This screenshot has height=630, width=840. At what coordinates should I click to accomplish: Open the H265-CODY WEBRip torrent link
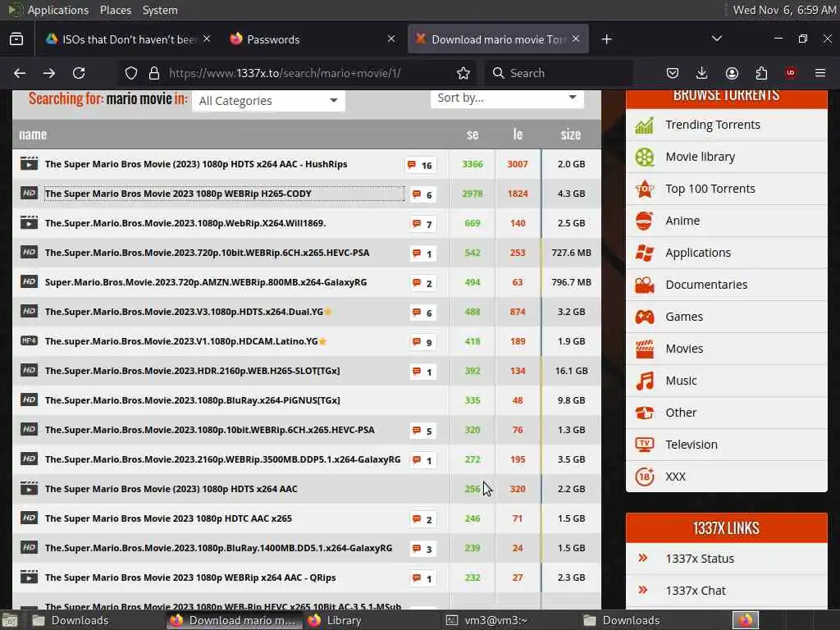pos(178,194)
